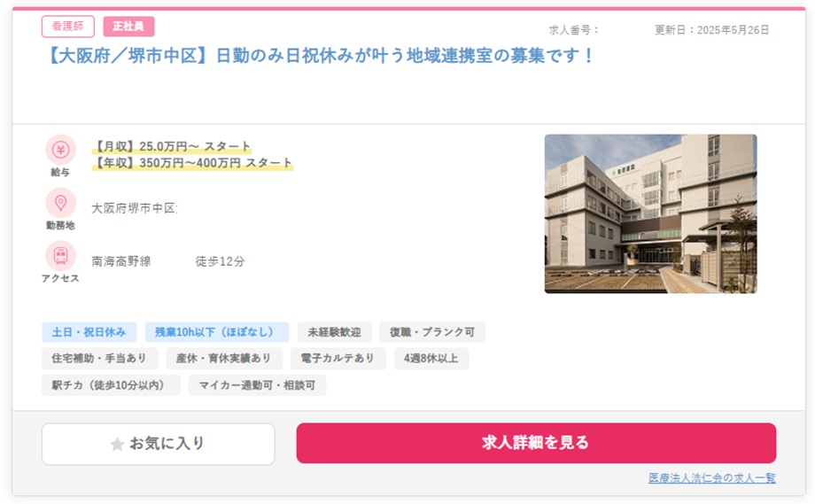Click the 住宅補助・手当あり tag
Screen dimensions: 815x504
point(99,359)
